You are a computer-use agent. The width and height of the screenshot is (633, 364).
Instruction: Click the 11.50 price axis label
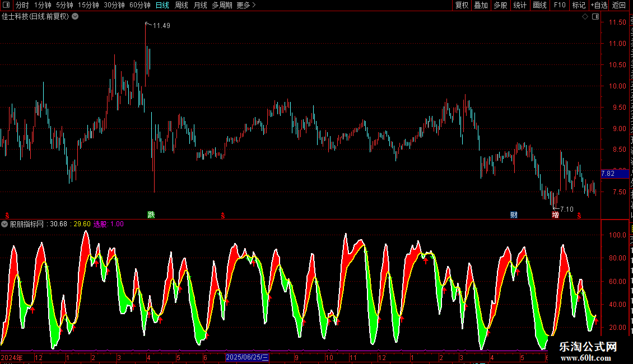pyautogui.click(x=617, y=22)
